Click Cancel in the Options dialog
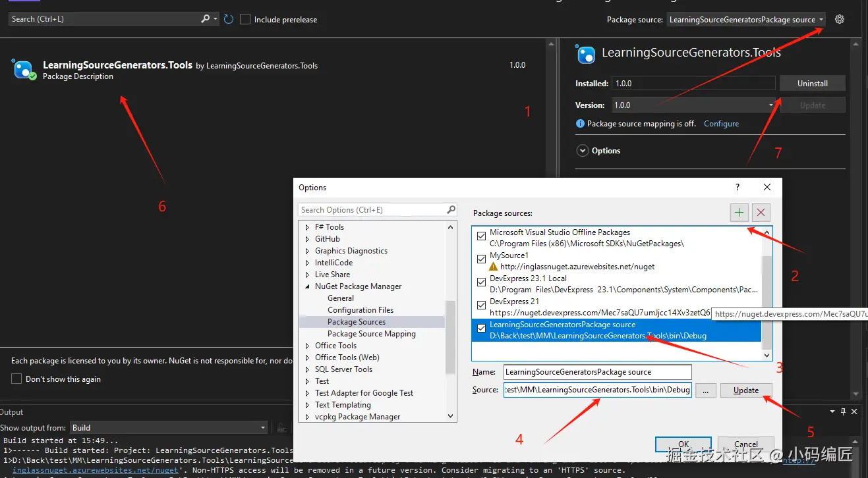This screenshot has height=478, width=868. 746,444
